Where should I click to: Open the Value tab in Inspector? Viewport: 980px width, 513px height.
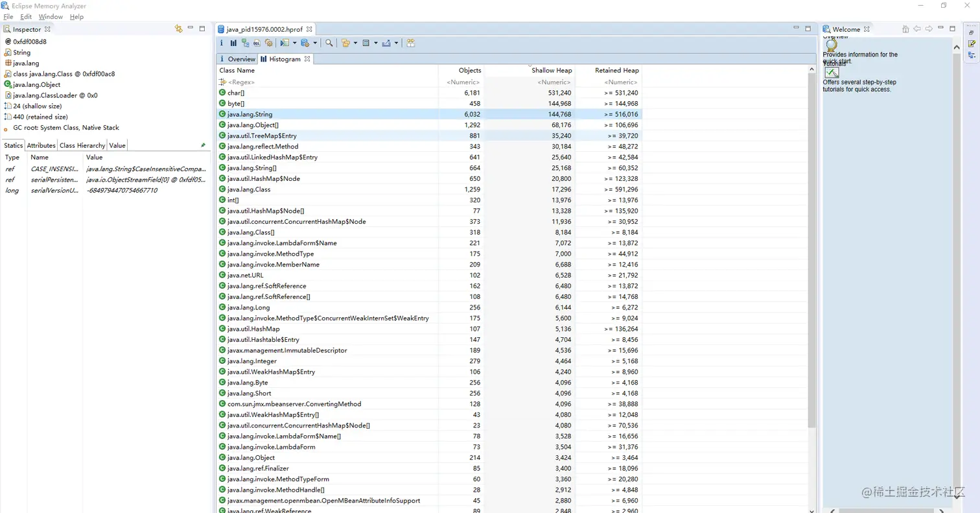click(x=117, y=145)
